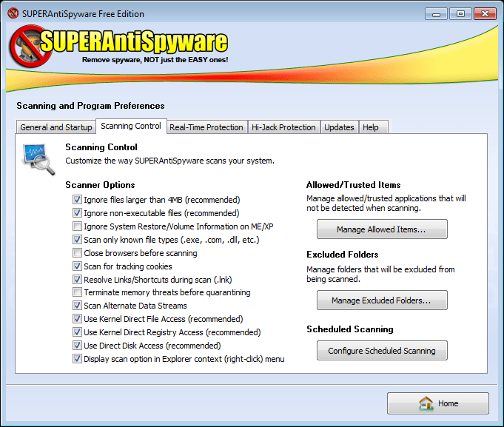The width and height of the screenshot is (504, 427).
Task: Toggle Use Kernel Direct Registry Access
Action: click(x=77, y=332)
